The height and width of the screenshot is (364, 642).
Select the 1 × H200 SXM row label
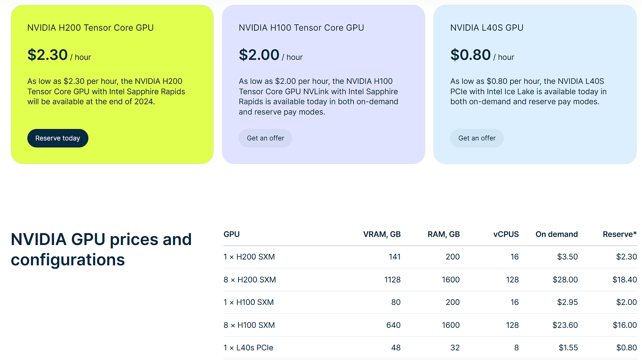[249, 257]
